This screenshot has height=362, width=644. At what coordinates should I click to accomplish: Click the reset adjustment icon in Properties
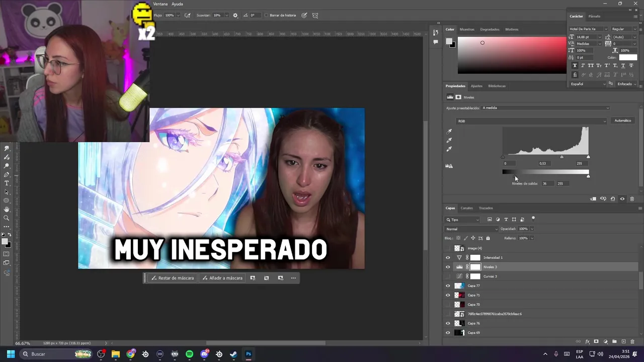pyautogui.click(x=613, y=199)
